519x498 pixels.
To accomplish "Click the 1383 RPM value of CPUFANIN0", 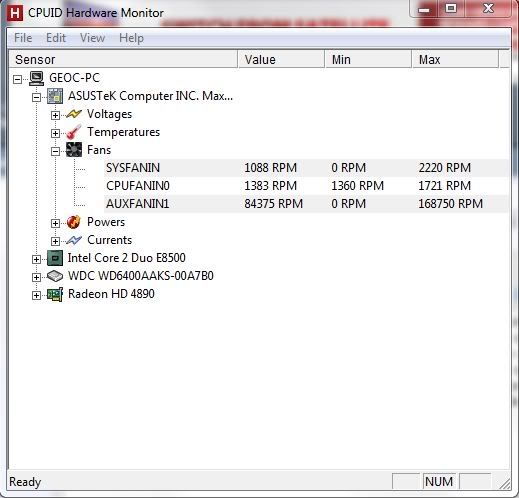I will tap(270, 186).
